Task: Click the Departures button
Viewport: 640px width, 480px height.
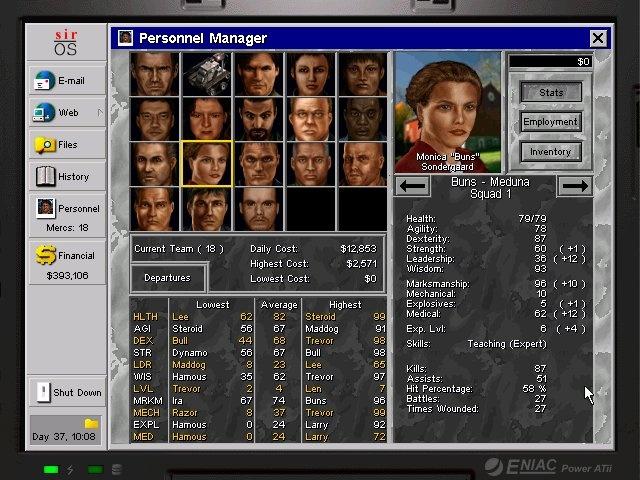Action: click(x=167, y=278)
